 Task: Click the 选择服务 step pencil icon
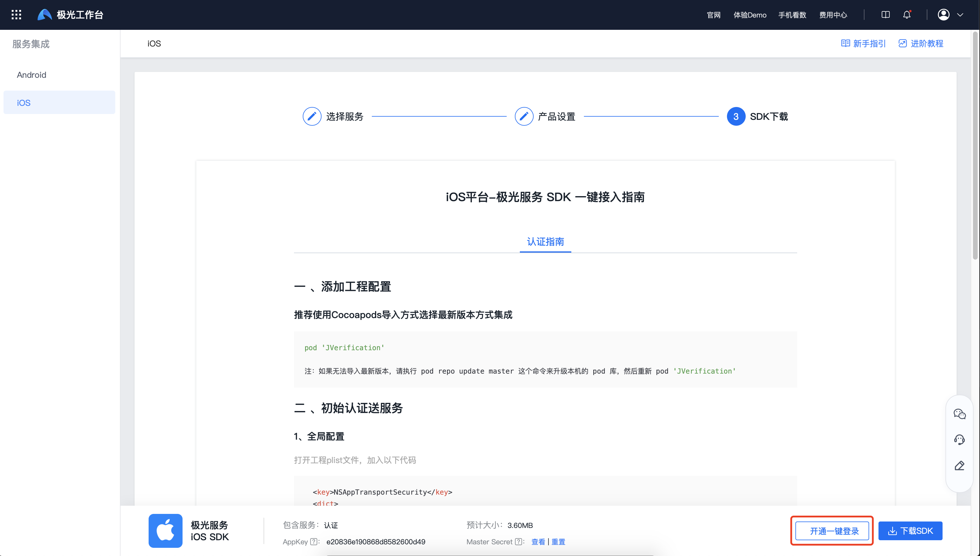tap(312, 116)
